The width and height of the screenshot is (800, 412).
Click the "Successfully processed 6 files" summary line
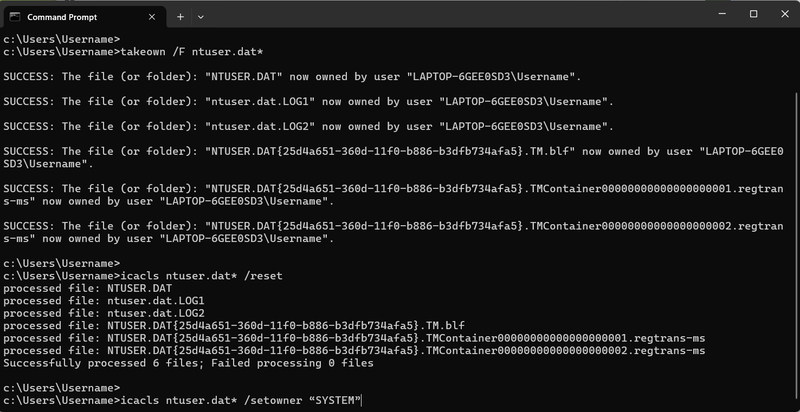click(x=188, y=363)
